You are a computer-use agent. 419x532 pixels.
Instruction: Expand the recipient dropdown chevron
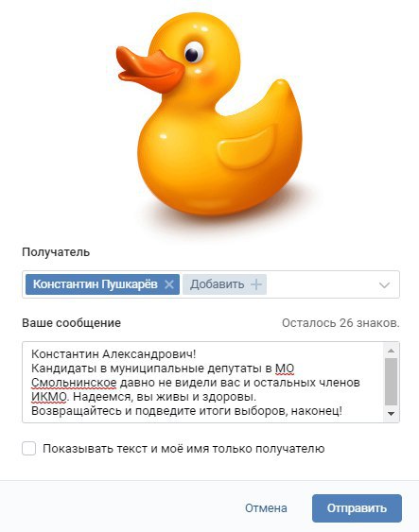tap(384, 284)
